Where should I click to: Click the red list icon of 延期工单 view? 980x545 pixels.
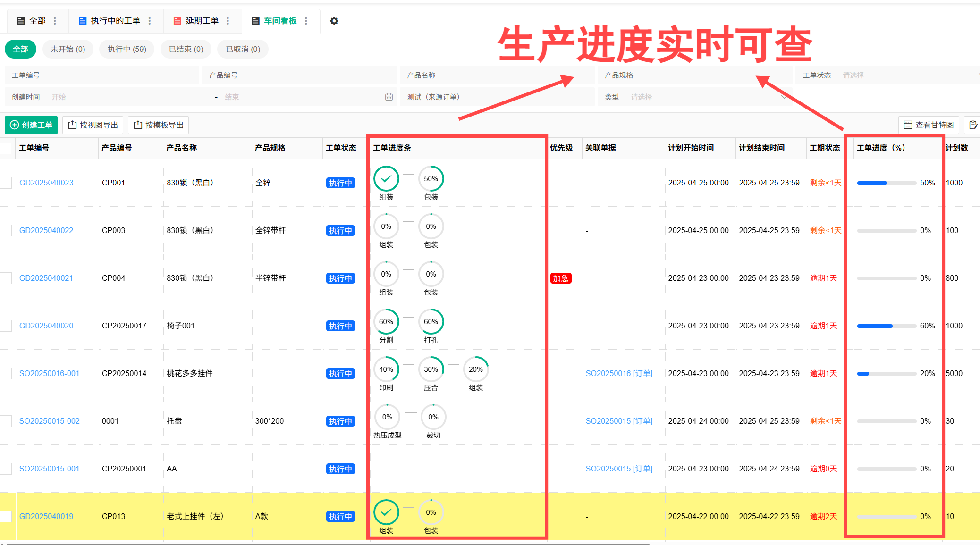pos(177,21)
